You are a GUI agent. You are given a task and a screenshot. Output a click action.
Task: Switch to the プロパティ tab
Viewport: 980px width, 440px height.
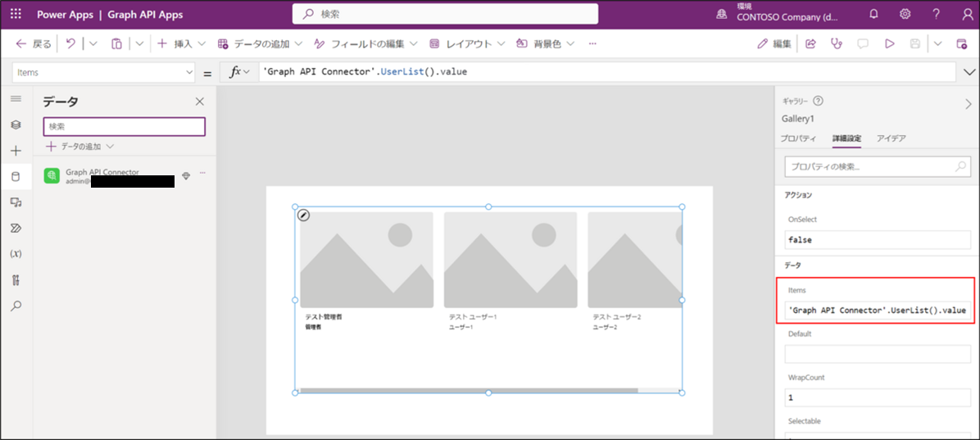798,138
